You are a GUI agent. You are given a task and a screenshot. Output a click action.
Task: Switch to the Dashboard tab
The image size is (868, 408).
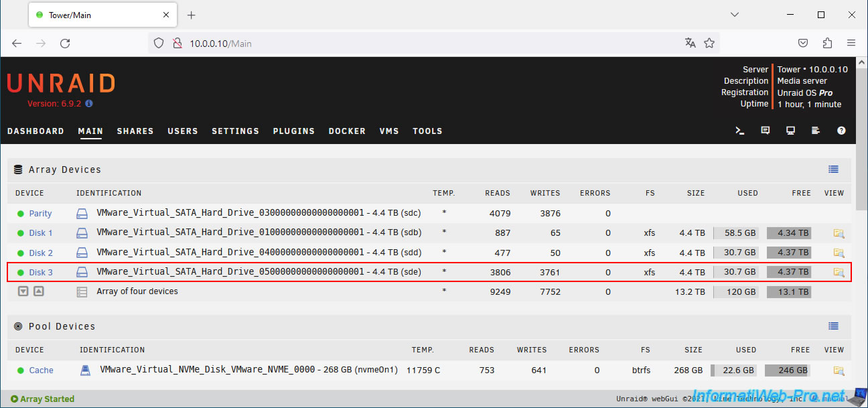point(35,131)
